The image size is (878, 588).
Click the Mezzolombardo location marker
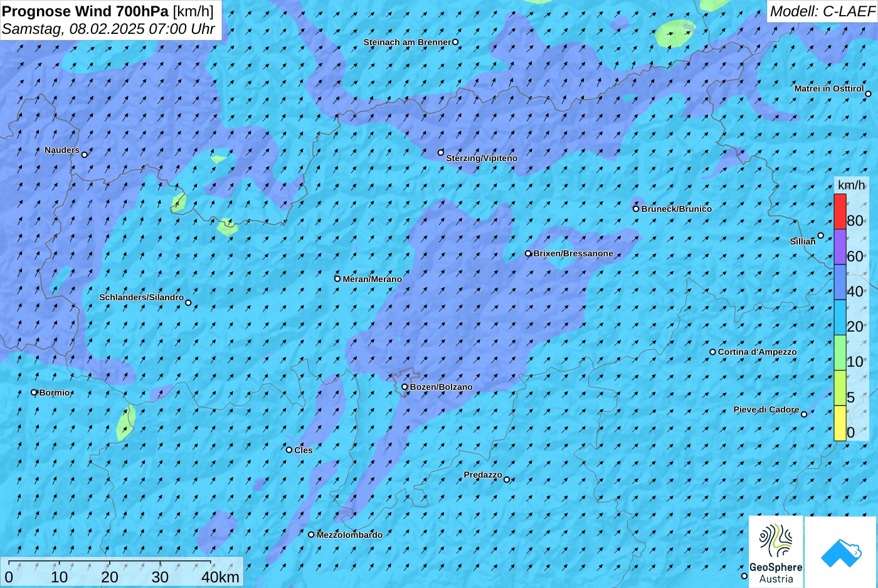(x=311, y=535)
